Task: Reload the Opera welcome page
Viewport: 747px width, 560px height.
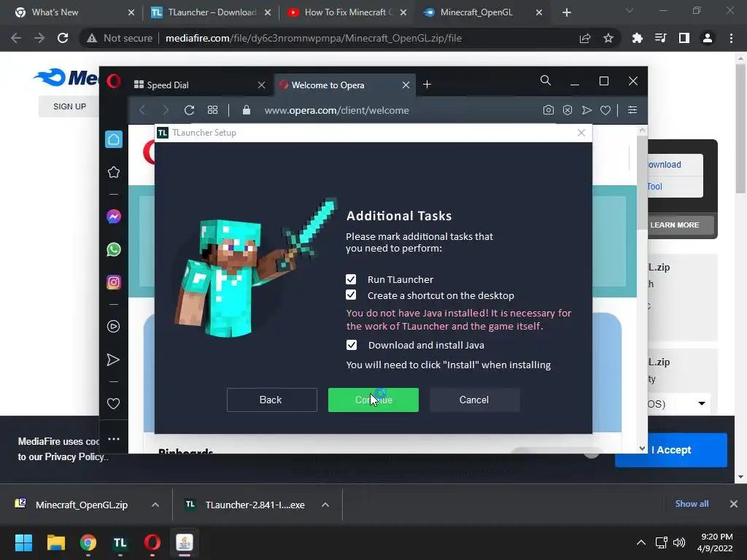Action: point(189,111)
